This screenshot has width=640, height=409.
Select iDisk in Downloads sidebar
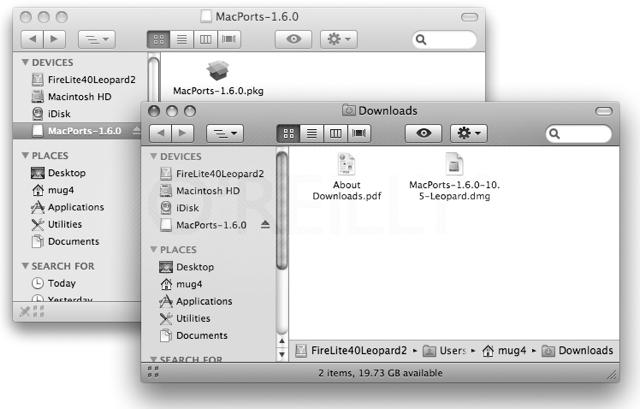(179, 208)
